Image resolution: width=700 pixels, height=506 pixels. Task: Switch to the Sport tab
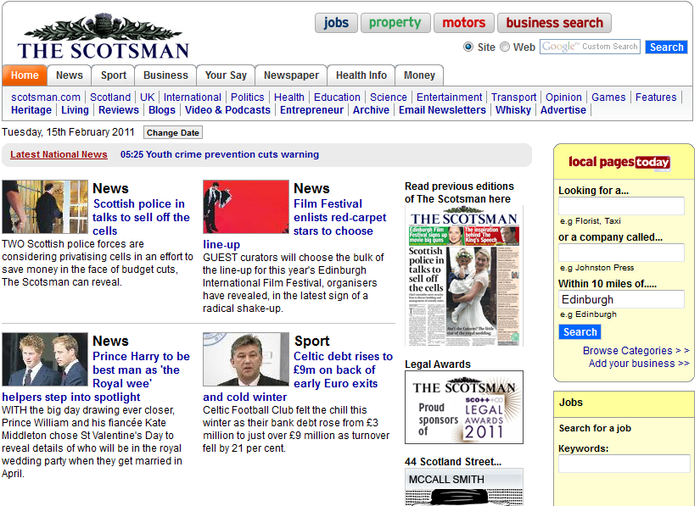pos(113,75)
